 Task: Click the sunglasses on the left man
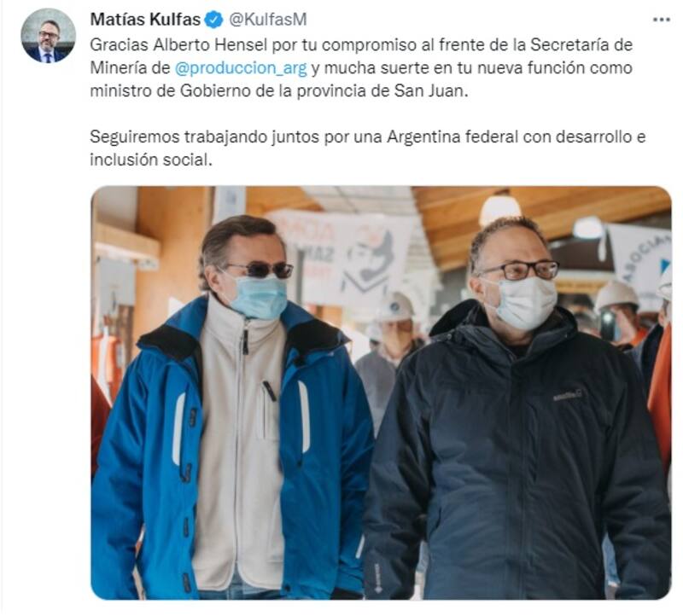coord(260,270)
